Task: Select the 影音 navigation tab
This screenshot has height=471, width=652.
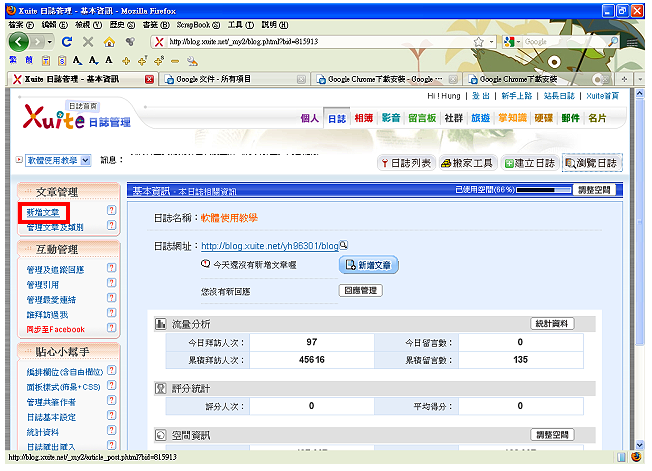Action: 391,118
